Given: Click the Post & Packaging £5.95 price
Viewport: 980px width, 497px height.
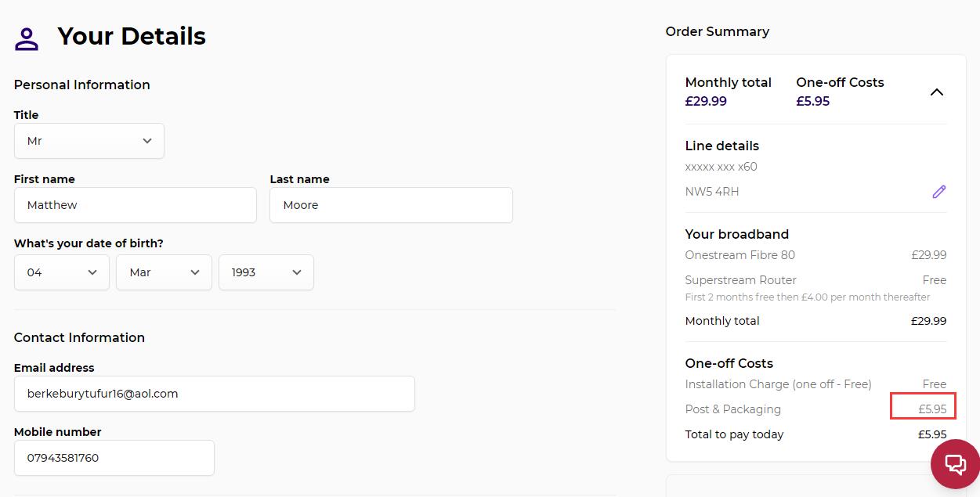Looking at the screenshot, I should tap(932, 409).
